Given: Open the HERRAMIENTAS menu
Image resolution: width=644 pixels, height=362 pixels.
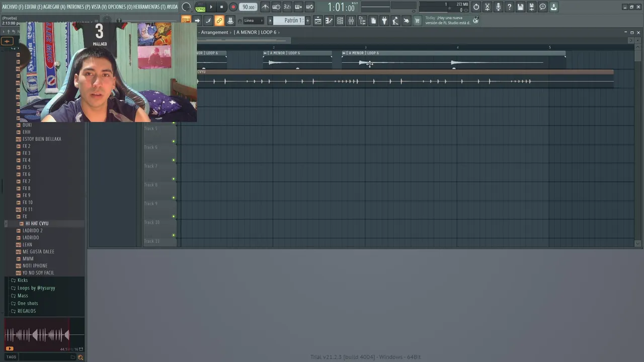Looking at the screenshot, I should (149, 7).
